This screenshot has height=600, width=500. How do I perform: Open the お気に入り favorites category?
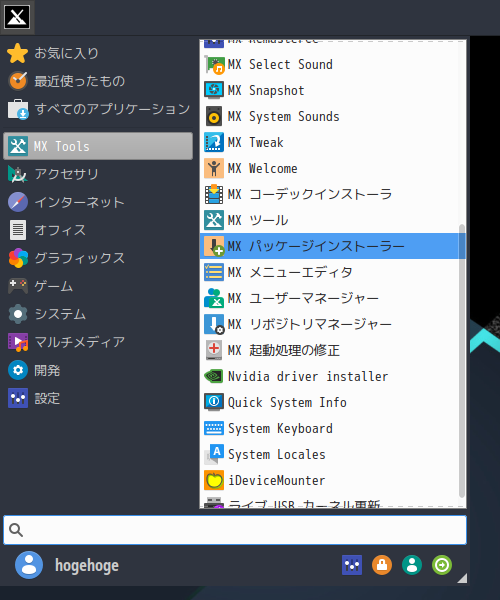tap(98, 53)
